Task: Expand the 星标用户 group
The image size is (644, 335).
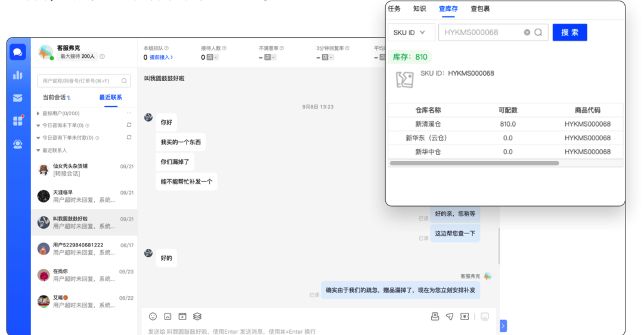Action: [x=39, y=113]
